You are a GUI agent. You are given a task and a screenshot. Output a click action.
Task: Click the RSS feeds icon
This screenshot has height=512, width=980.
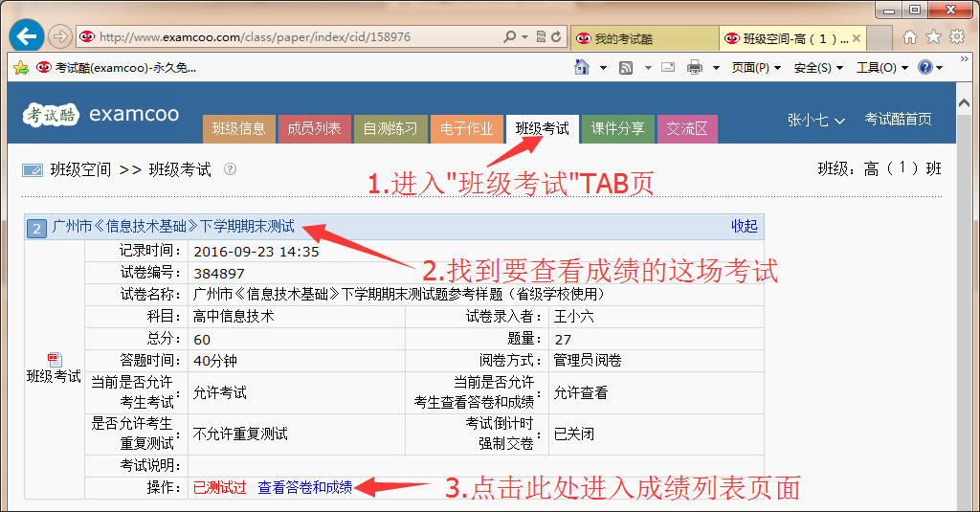(626, 68)
